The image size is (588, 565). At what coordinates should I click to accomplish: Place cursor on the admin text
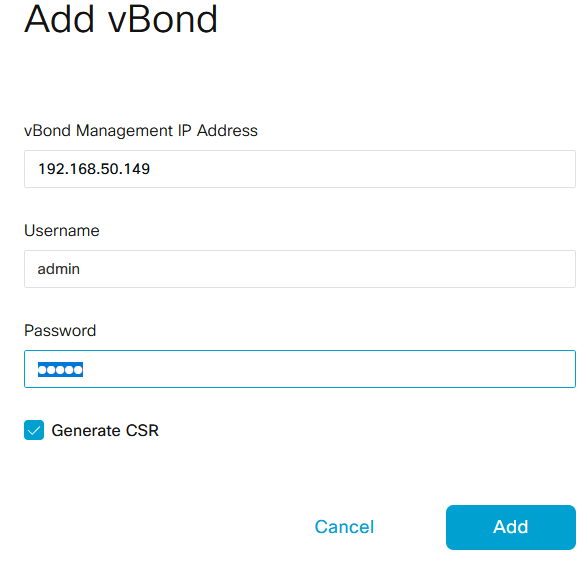coord(58,269)
